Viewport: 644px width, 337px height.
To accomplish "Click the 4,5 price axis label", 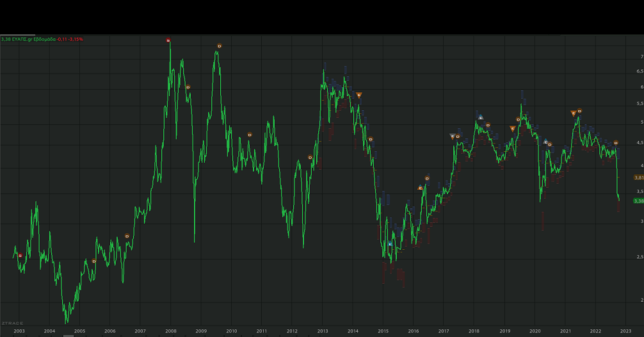I will pyautogui.click(x=640, y=143).
